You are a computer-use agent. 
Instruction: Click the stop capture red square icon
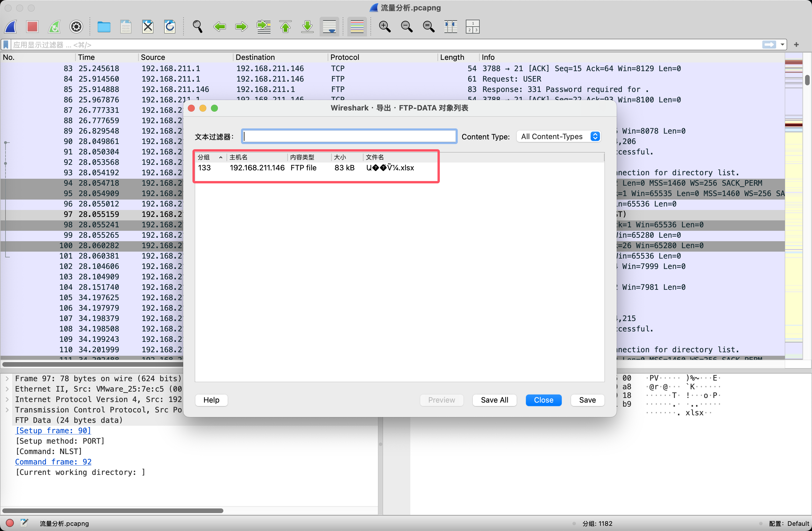(32, 27)
